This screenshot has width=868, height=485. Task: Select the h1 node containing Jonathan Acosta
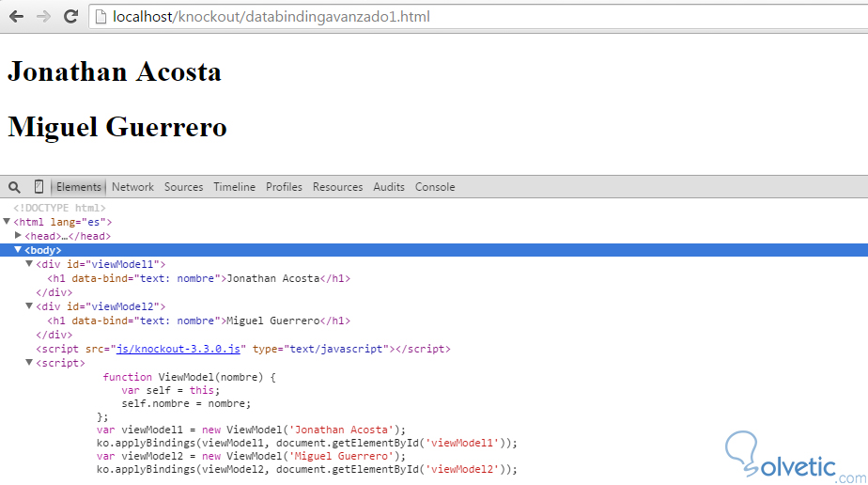(199, 278)
